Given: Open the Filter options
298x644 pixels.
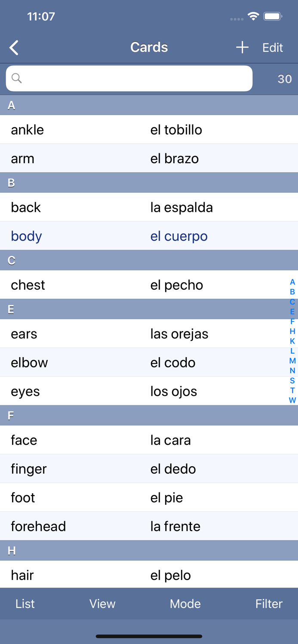Looking at the screenshot, I should point(269,604).
